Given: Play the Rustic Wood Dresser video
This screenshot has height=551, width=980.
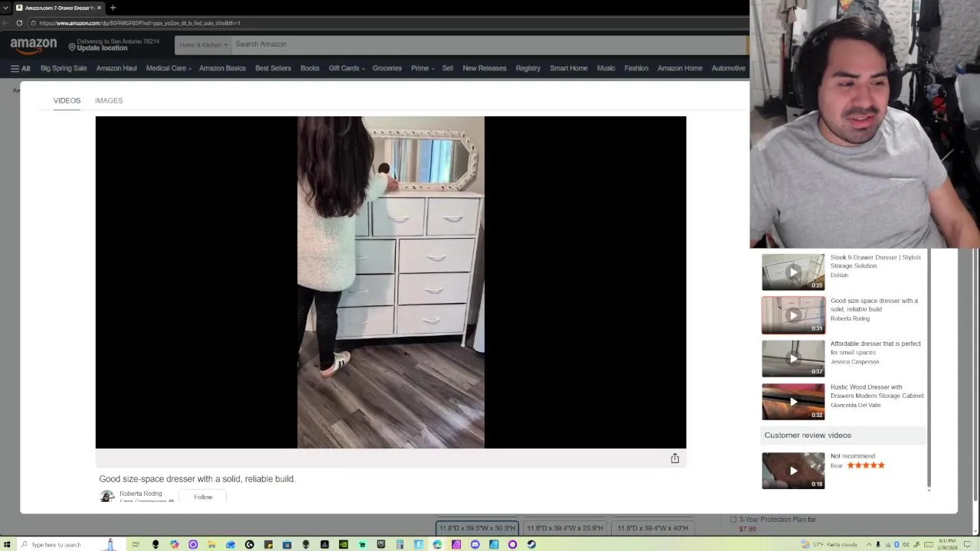Looking at the screenshot, I should click(793, 402).
